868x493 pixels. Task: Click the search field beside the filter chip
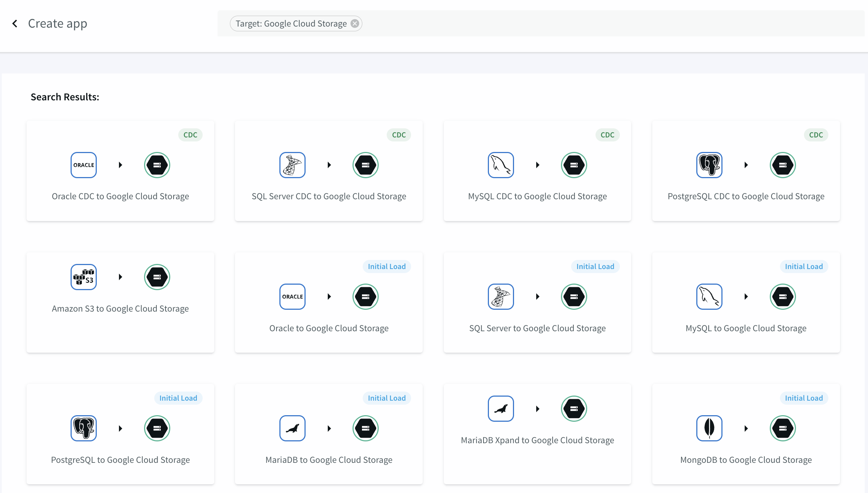[582, 24]
